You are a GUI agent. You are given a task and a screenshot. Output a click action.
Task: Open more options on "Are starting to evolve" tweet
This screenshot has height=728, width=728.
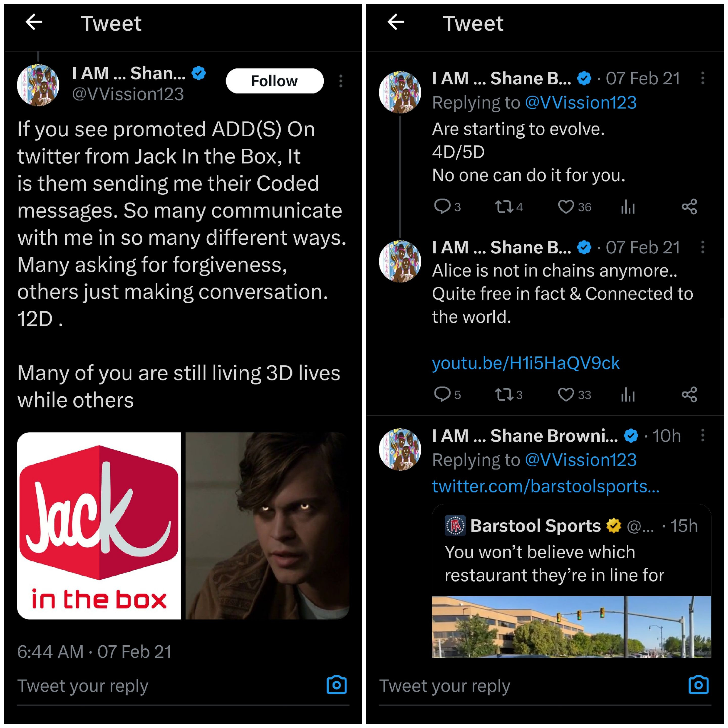[702, 78]
